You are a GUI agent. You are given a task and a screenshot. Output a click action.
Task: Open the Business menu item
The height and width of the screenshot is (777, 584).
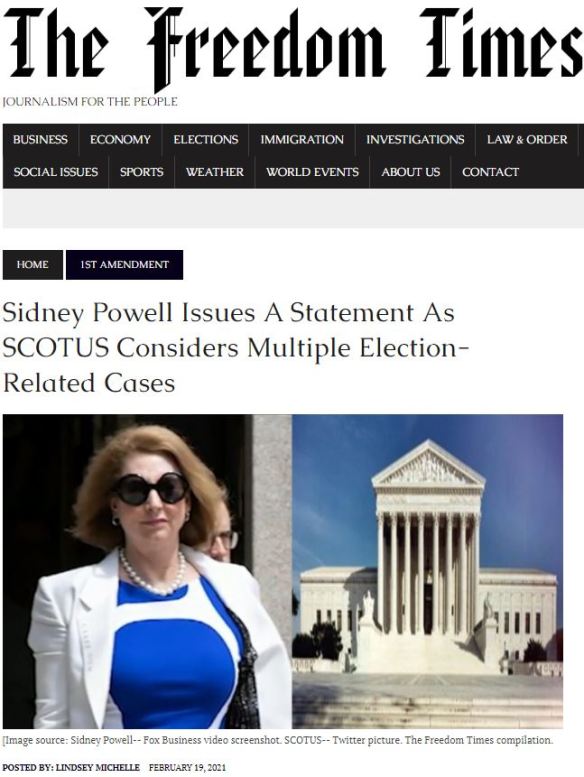pos(40,140)
